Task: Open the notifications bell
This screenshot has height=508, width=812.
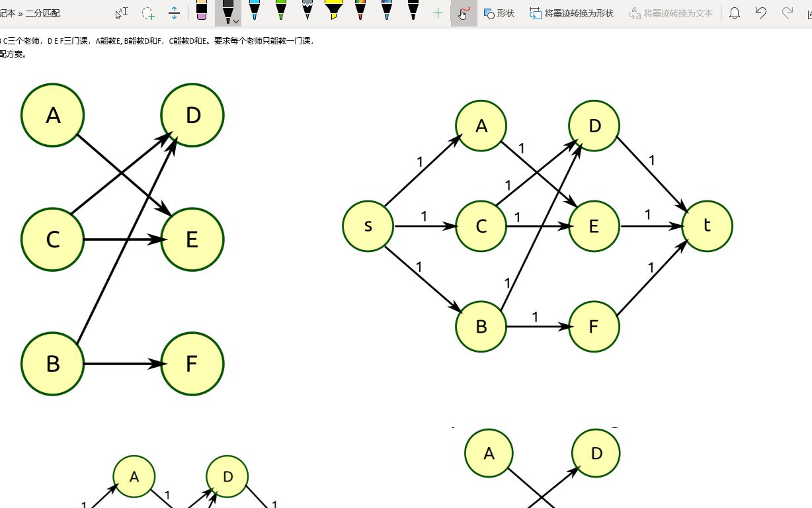Action: (734, 13)
